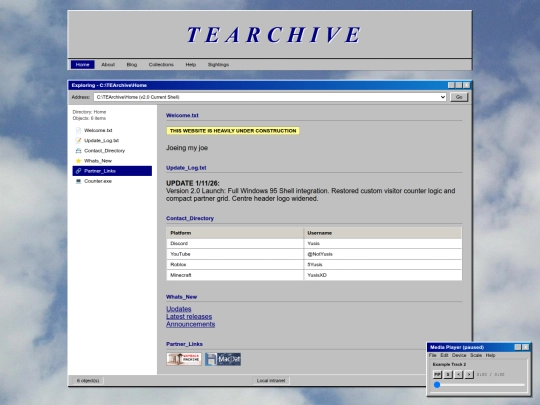The image size is (540, 405).
Task: Click the @NotYusis username cell
Action: pyautogui.click(x=383, y=254)
